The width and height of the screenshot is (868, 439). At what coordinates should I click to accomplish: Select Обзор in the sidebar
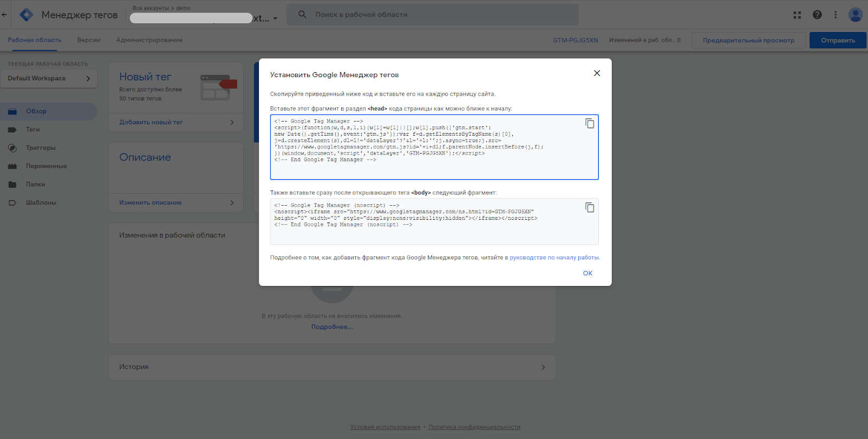(x=49, y=111)
